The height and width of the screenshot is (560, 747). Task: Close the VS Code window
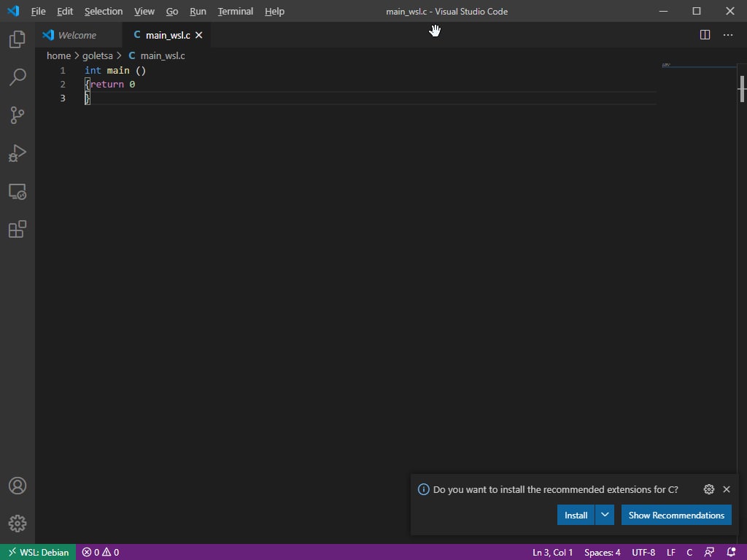729,11
